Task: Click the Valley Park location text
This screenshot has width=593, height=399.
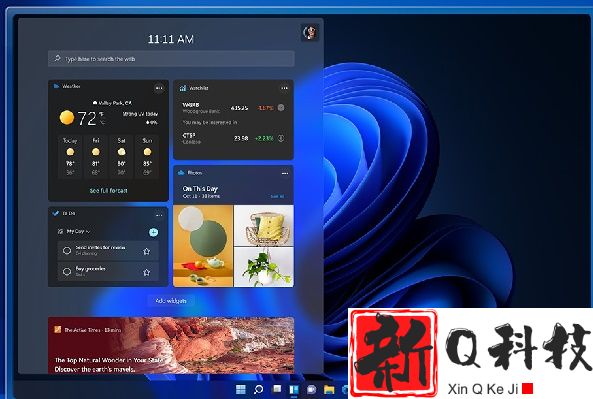Action: pyautogui.click(x=115, y=102)
